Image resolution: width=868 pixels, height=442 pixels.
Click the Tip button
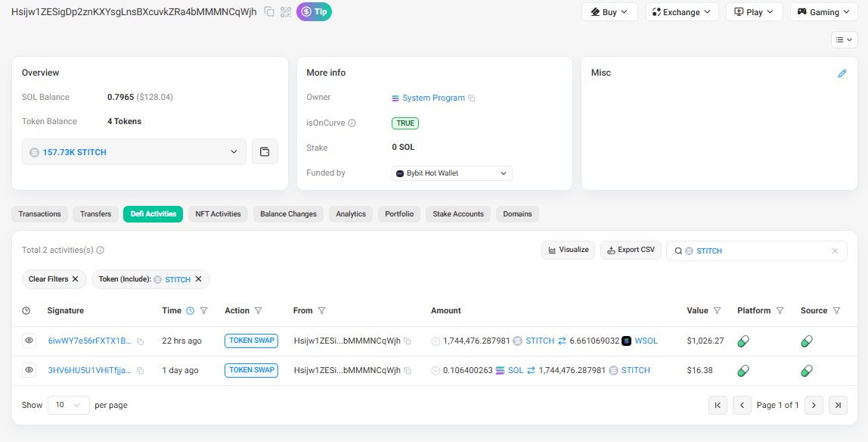314,11
